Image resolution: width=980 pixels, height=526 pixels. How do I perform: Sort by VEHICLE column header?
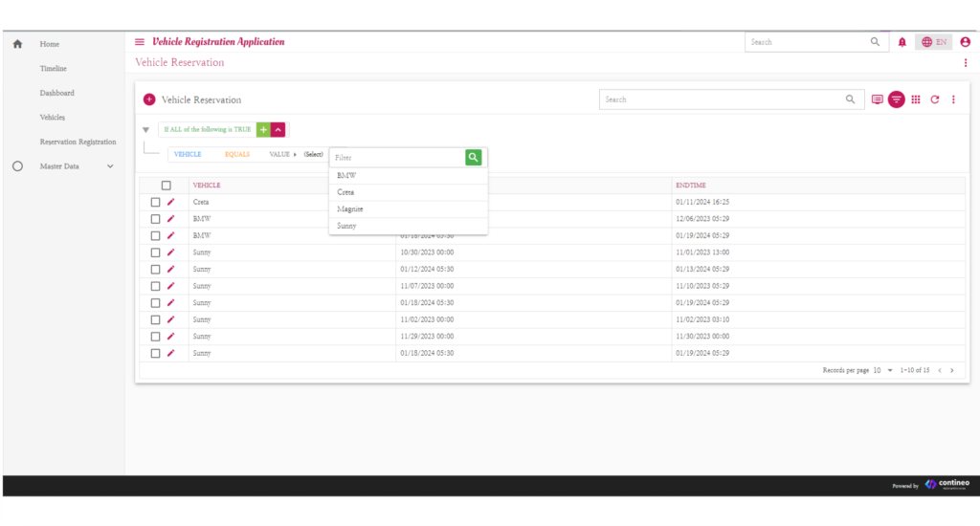coord(207,186)
